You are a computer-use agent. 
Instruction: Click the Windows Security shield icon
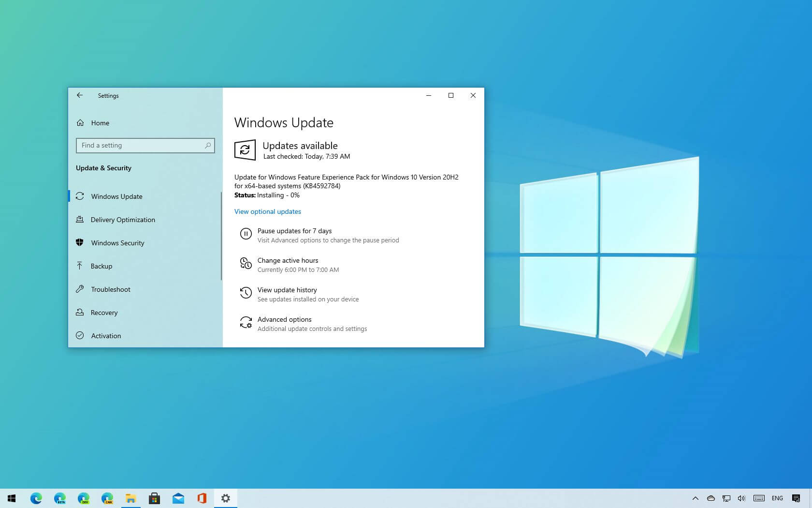pyautogui.click(x=80, y=242)
